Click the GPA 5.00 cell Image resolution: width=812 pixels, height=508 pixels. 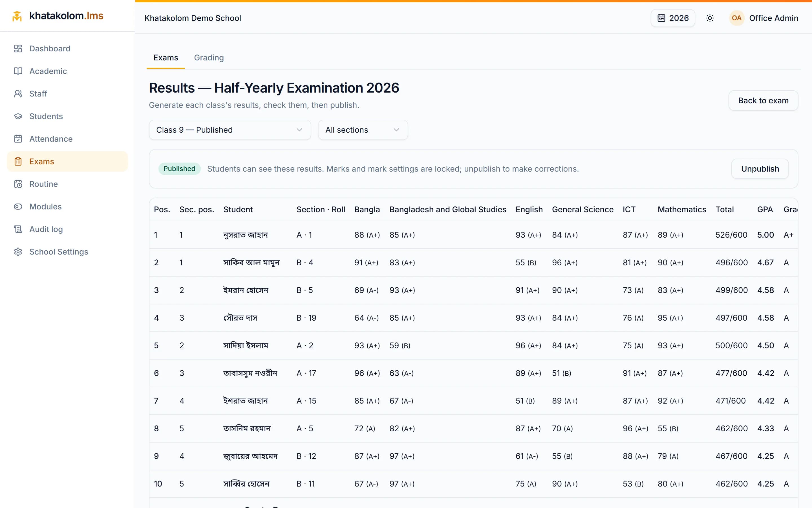click(765, 235)
